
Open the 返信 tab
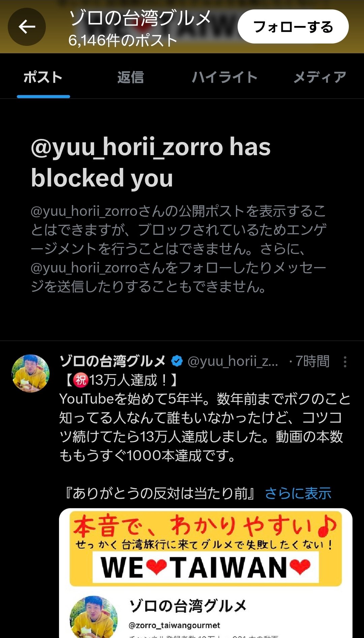[130, 78]
